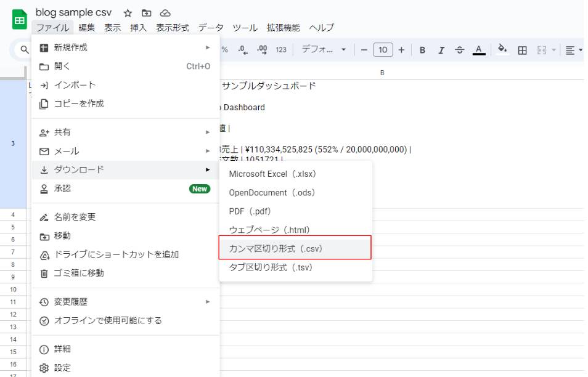Decrease the font size with minus
Viewport: 588px width, 377px height.
point(364,50)
